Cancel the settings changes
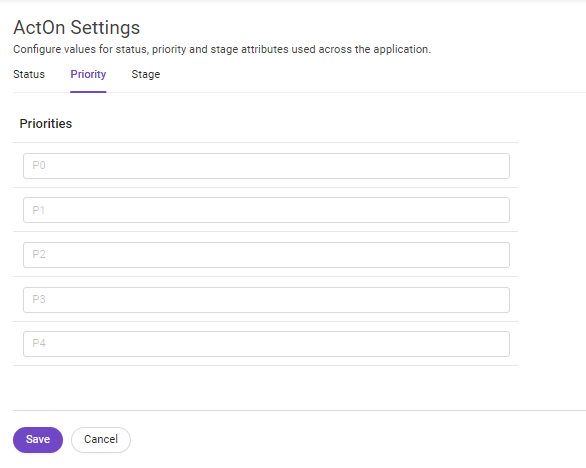 click(x=101, y=440)
